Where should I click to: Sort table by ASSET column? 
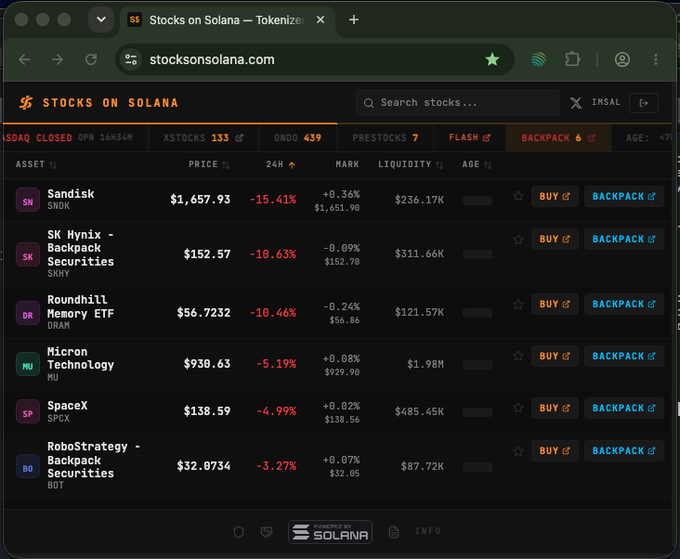[36, 164]
